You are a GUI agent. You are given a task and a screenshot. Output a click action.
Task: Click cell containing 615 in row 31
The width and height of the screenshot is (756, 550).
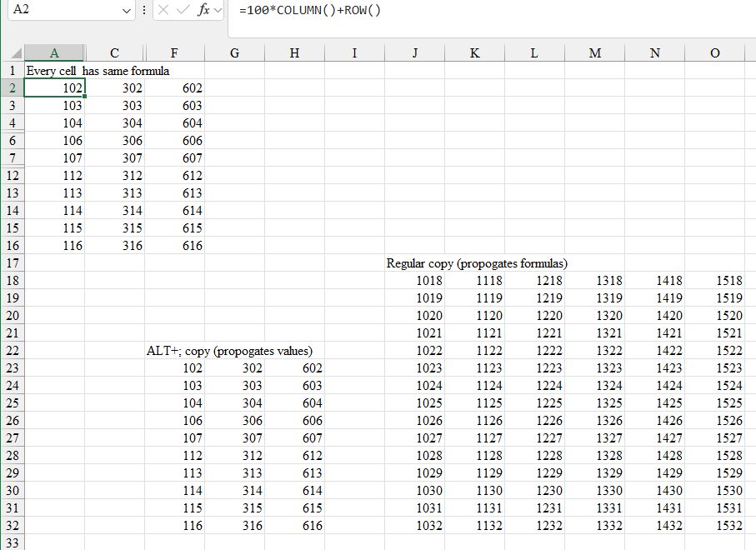click(294, 507)
